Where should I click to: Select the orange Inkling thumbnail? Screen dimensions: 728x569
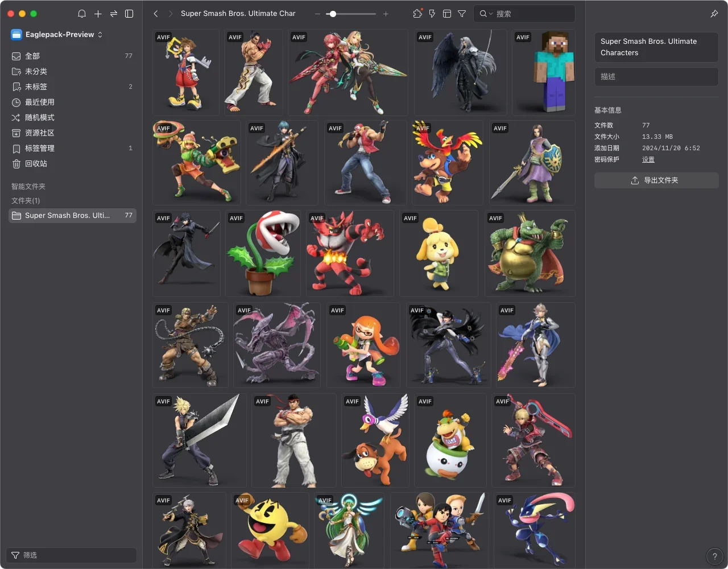tap(364, 345)
